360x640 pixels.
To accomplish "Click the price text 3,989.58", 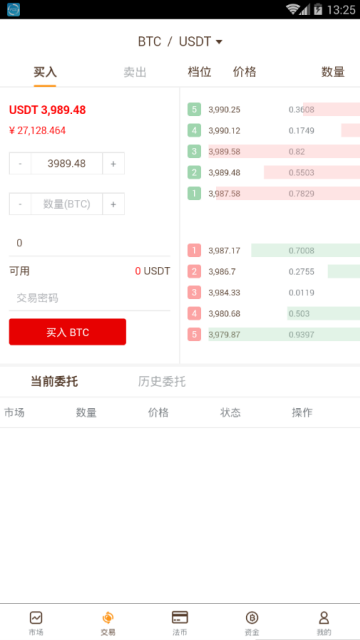I will coord(224,152).
